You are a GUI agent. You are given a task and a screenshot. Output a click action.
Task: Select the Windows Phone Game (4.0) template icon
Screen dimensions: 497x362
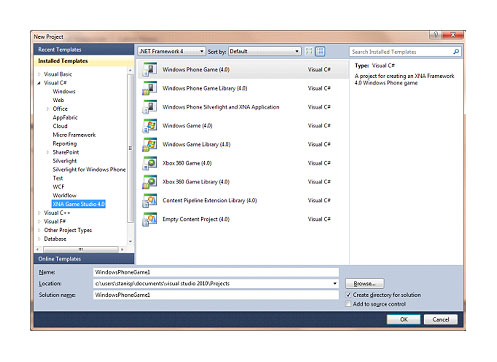[x=150, y=70]
